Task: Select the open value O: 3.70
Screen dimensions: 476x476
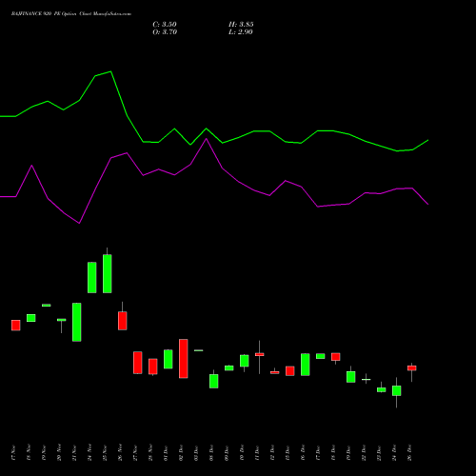Action: (x=165, y=32)
